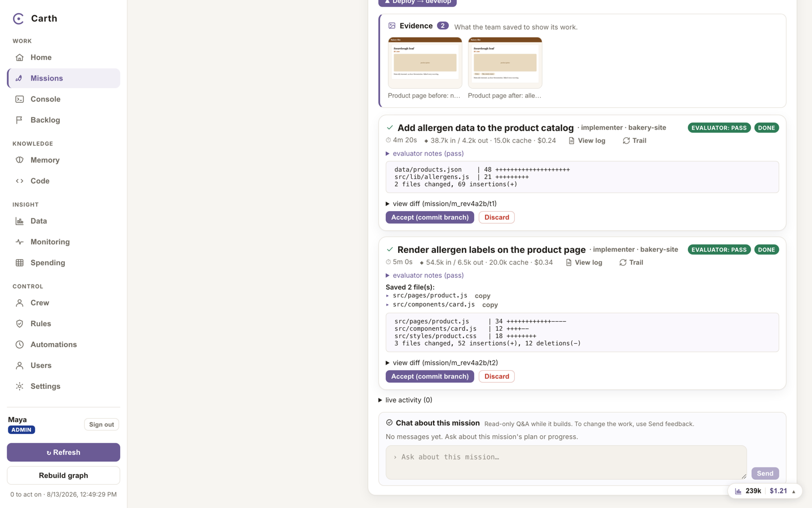Screen dimensions: 812x508
Task: Click the Memory sidebar icon
Action: tap(20, 160)
